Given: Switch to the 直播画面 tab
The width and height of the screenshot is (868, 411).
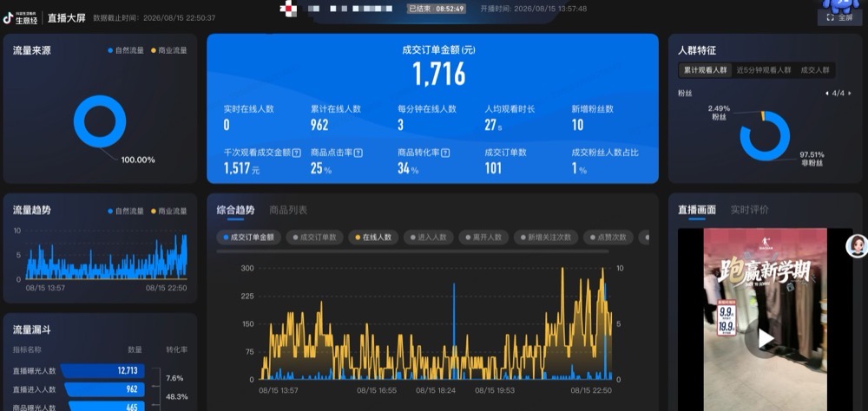Looking at the screenshot, I should point(697,210).
